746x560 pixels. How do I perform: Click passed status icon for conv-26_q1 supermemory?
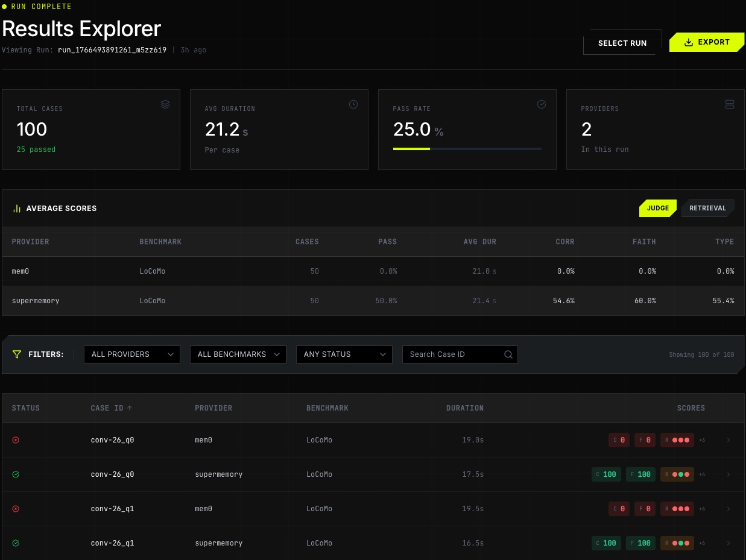(16, 543)
